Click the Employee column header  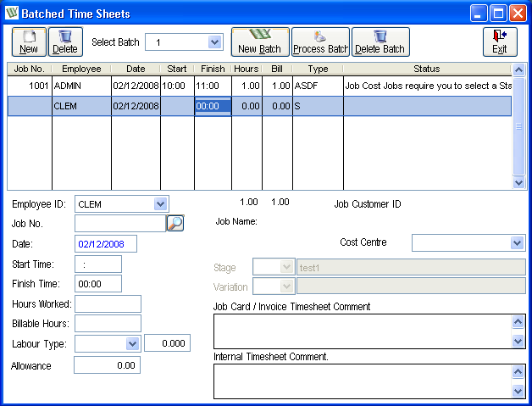coord(81,69)
